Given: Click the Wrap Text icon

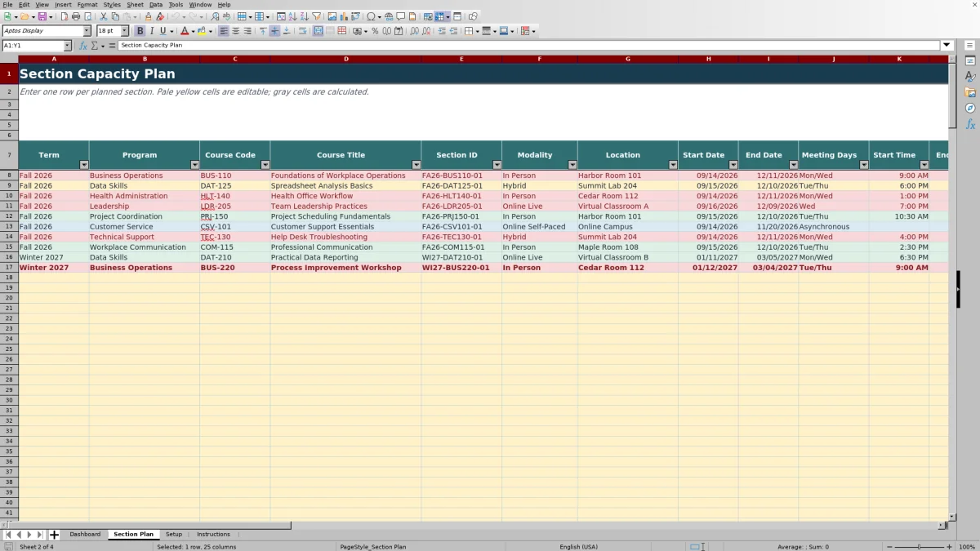Looking at the screenshot, I should (x=303, y=31).
